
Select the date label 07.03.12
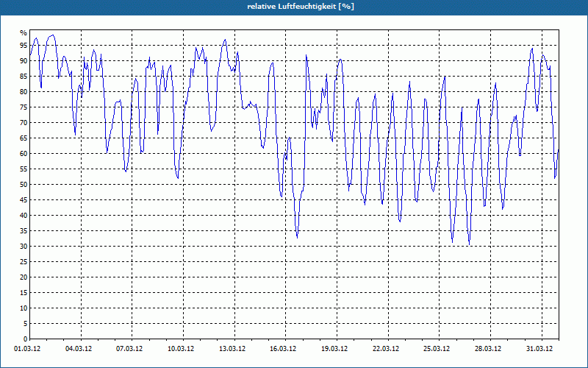129,348
